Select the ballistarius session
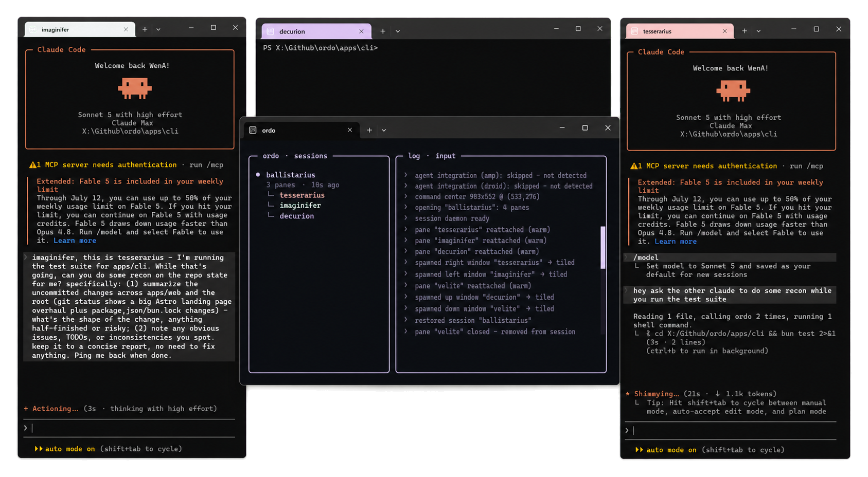Image resolution: width=868 pixels, height=477 pixels. tap(290, 175)
